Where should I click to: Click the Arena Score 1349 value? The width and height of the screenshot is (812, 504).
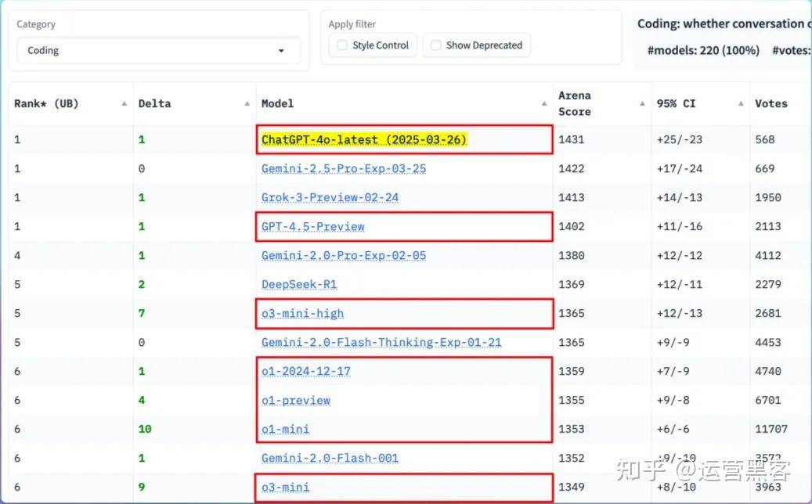click(571, 488)
